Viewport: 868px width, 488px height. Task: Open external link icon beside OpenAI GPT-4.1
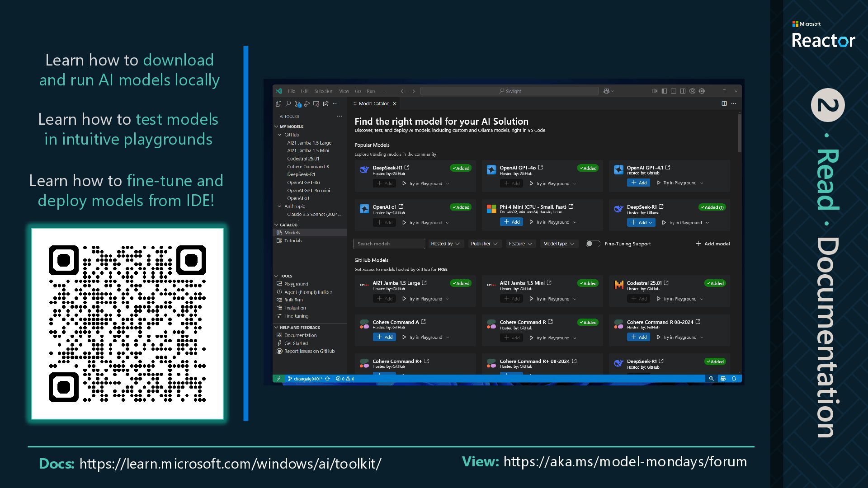pyautogui.click(x=668, y=168)
